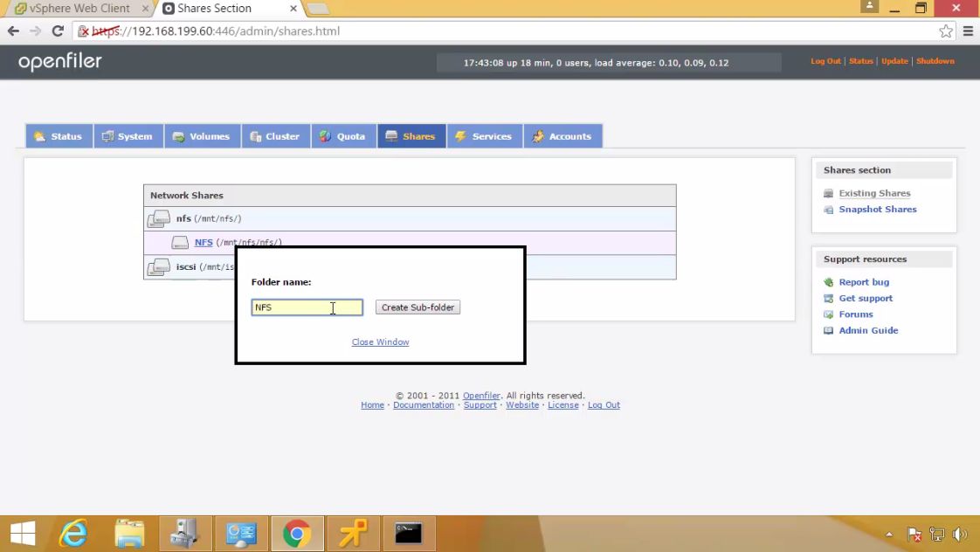Open the Forums link
The width and height of the screenshot is (980, 552).
(x=856, y=314)
